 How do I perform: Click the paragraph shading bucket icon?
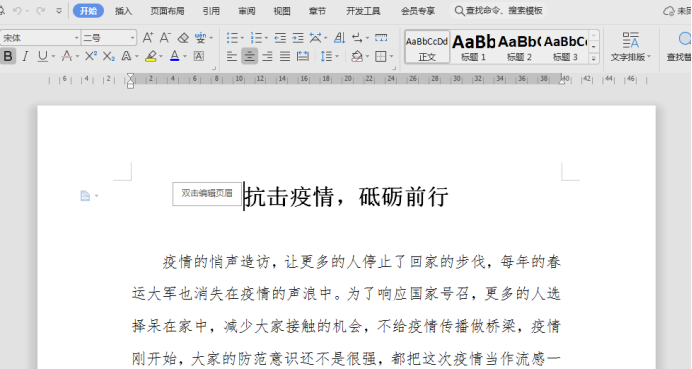(x=357, y=56)
